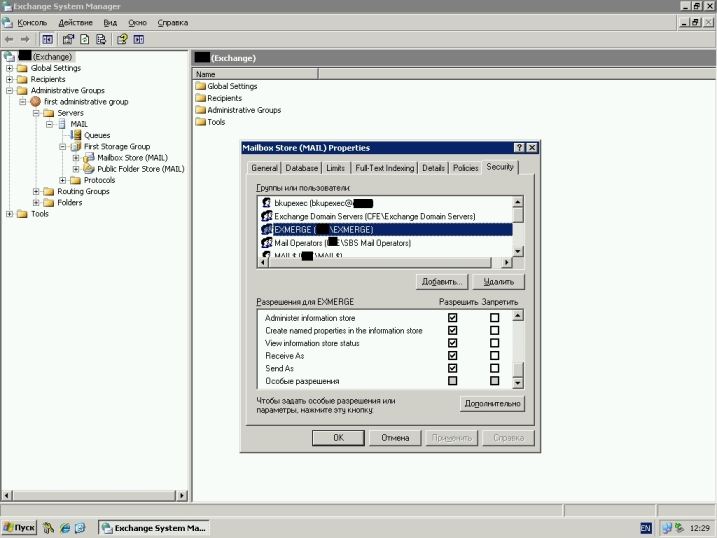
Task: Toggle Allow for View information store status
Action: pyautogui.click(x=453, y=343)
